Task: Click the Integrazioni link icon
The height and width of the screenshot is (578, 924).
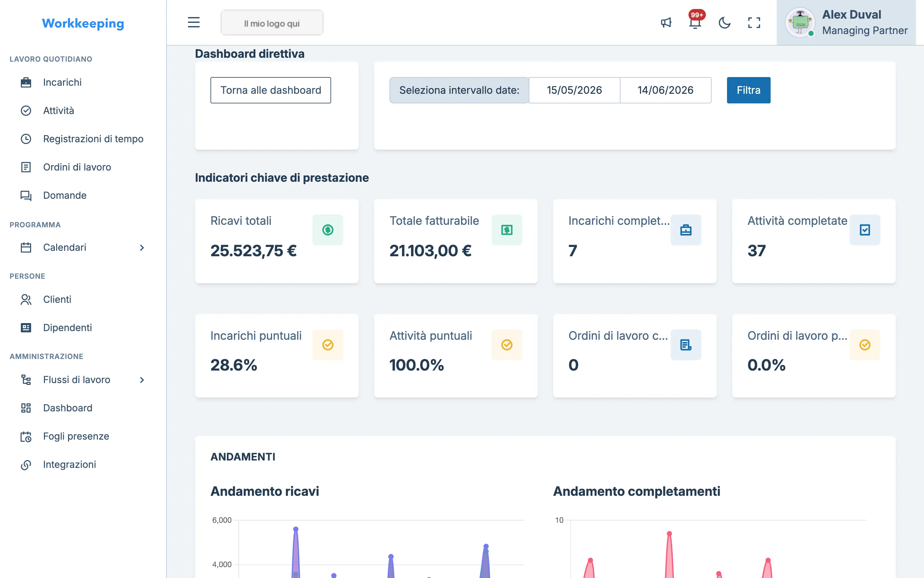Action: coord(26,464)
